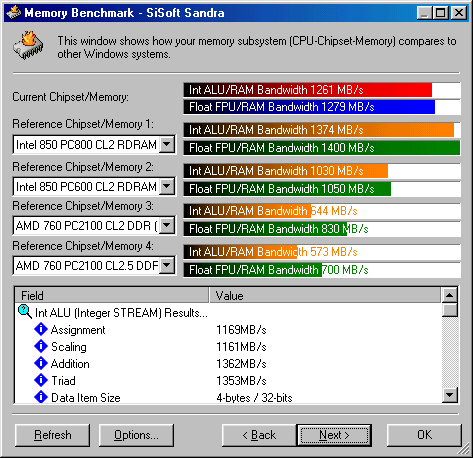Confirm with the OK button
Viewport: 473px width, 458px height.
tap(424, 435)
